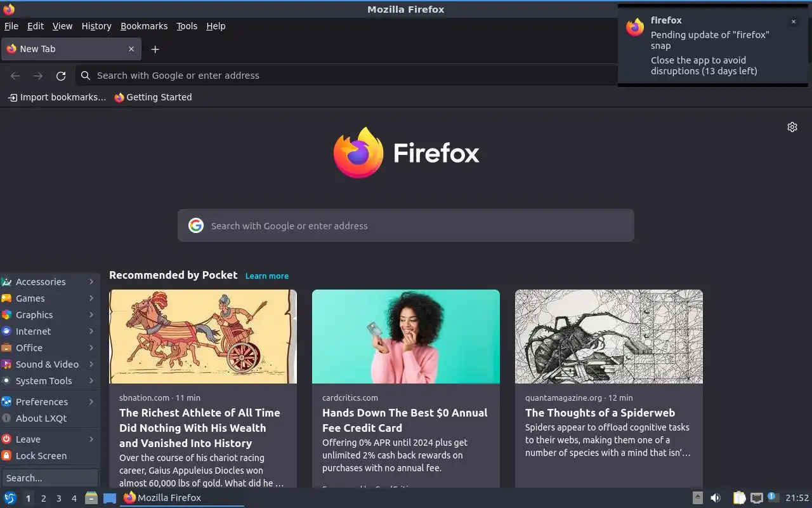Open the Tools menu

coord(187,26)
